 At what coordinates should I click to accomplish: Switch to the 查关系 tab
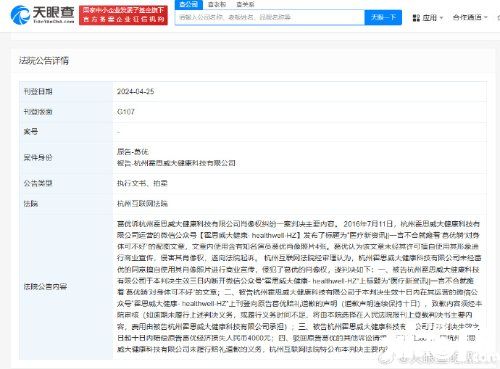[x=245, y=4]
